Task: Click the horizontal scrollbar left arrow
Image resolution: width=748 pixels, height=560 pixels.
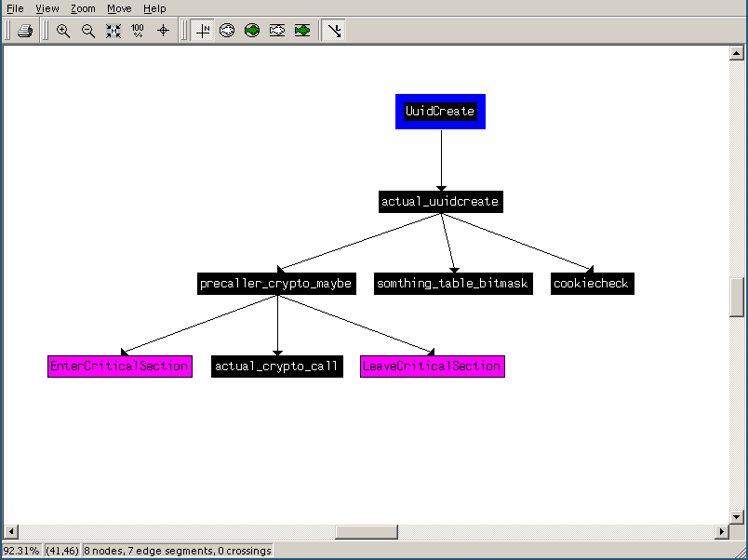Action: click(x=10, y=532)
